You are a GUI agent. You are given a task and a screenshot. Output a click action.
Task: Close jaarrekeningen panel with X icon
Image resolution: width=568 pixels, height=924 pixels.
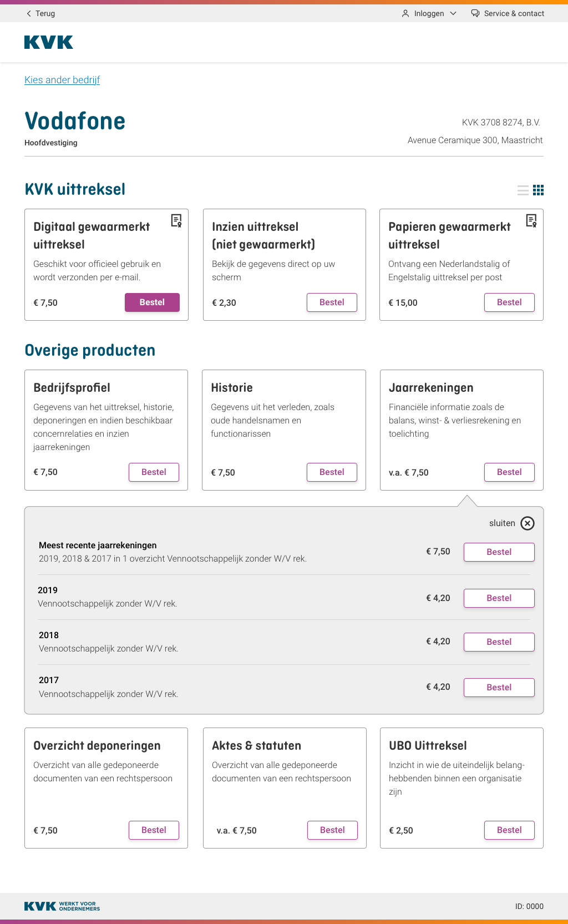pos(528,523)
